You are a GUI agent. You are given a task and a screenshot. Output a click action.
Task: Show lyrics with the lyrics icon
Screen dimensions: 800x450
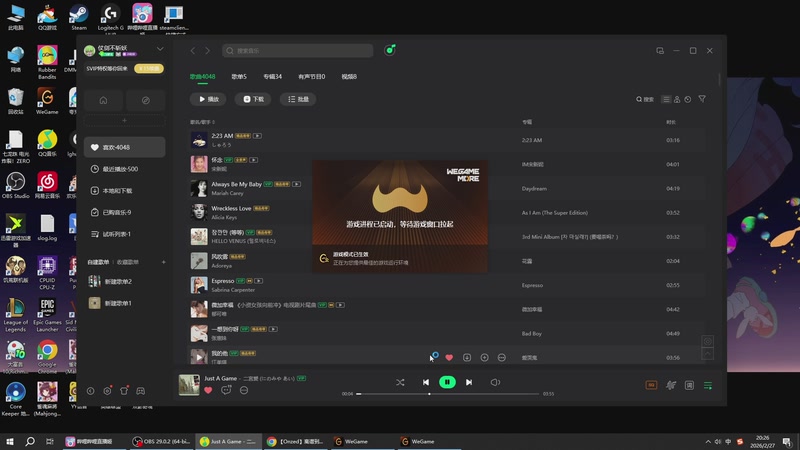point(689,385)
